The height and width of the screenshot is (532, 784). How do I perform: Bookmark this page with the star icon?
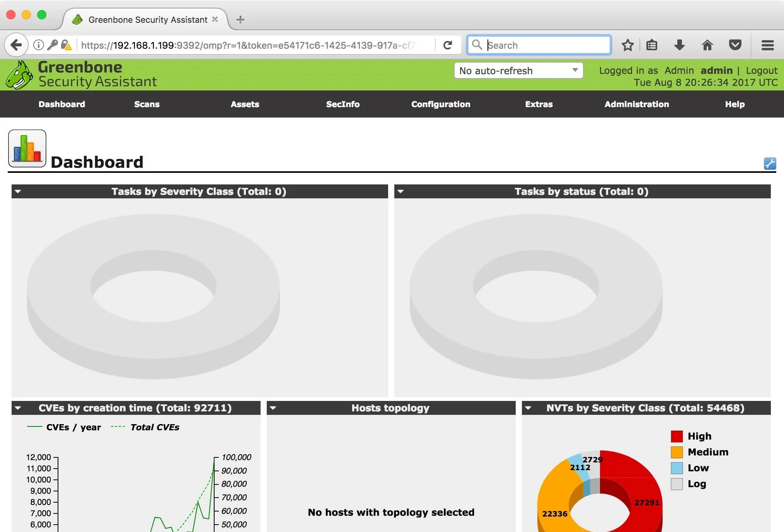(x=628, y=45)
